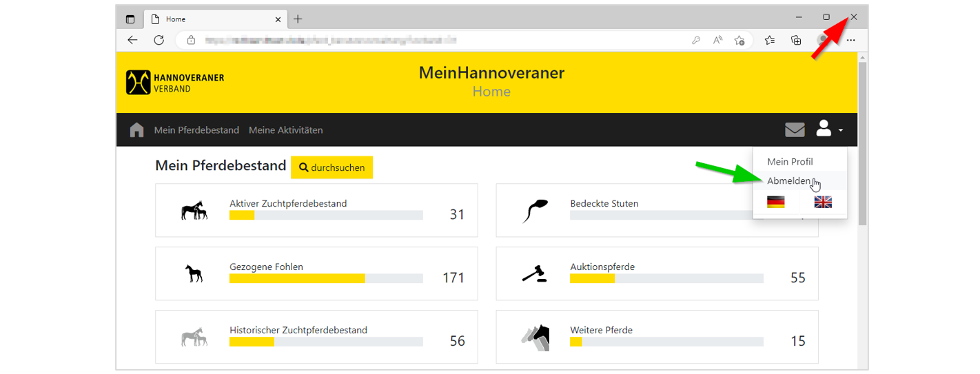
Task: Click the Hannoveraner Verband logo
Action: (175, 83)
